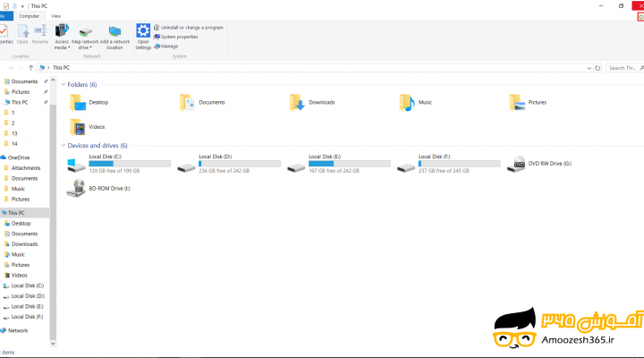Open the address bar history dropdown
Screen dimensions: 644x358
[589, 68]
